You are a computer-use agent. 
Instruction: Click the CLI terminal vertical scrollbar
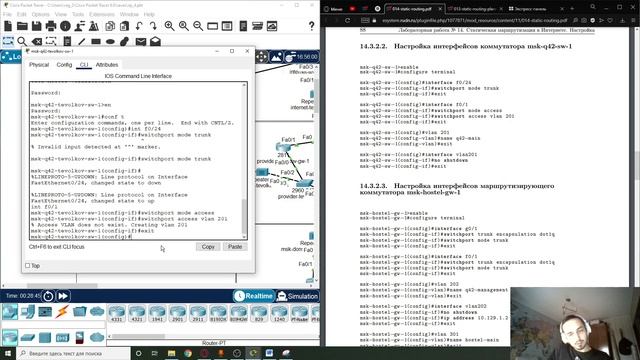click(244, 160)
